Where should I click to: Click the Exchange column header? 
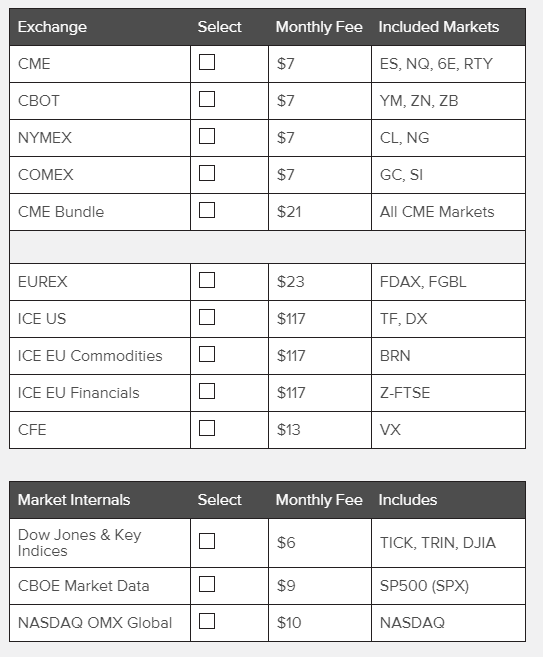pyautogui.click(x=52, y=27)
